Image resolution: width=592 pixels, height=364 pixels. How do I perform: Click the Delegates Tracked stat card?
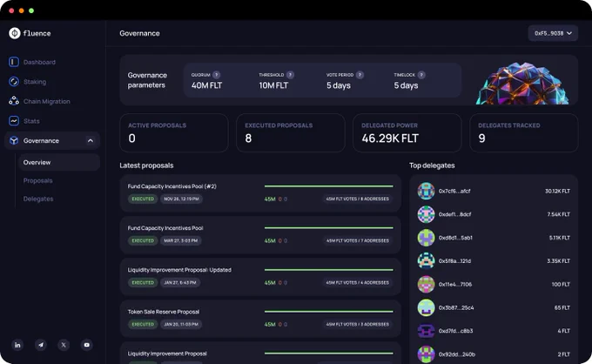click(524, 133)
